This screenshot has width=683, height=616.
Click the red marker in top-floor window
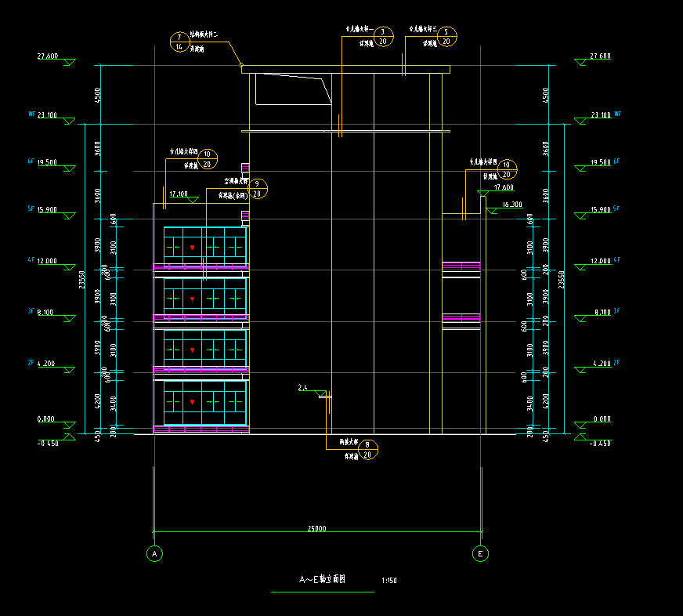coord(192,248)
